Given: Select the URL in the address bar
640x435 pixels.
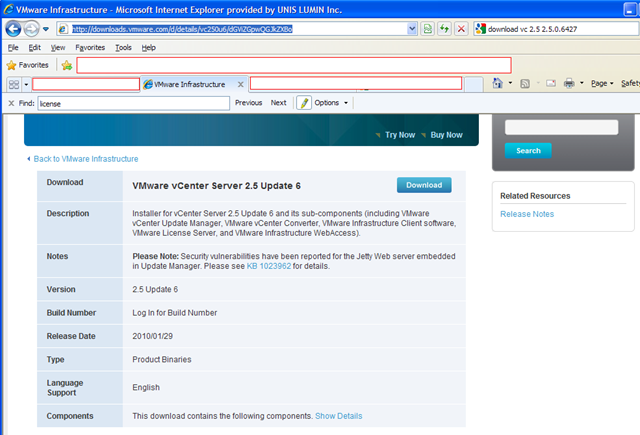Looking at the screenshot, I should point(182,29).
